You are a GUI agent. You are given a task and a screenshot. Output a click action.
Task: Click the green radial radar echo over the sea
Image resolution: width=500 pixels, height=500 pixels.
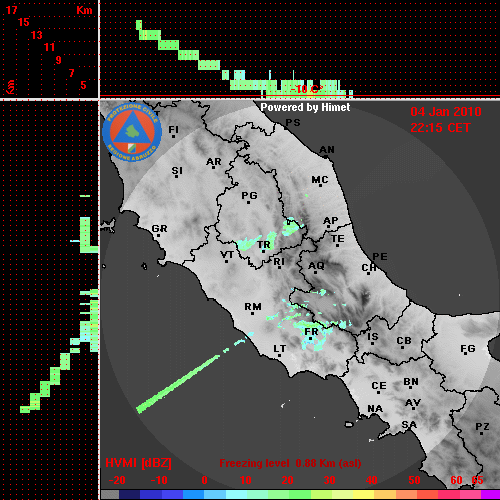[178, 384]
